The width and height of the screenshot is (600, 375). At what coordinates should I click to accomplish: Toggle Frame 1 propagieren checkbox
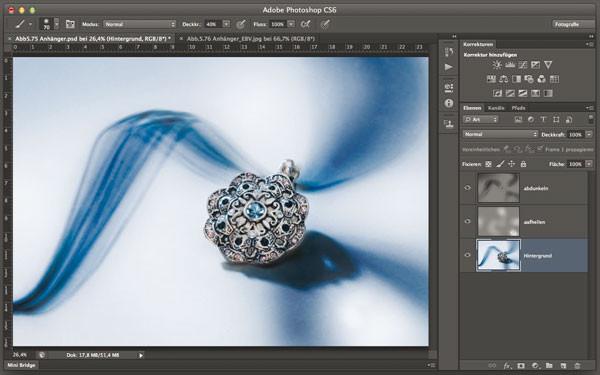540,148
